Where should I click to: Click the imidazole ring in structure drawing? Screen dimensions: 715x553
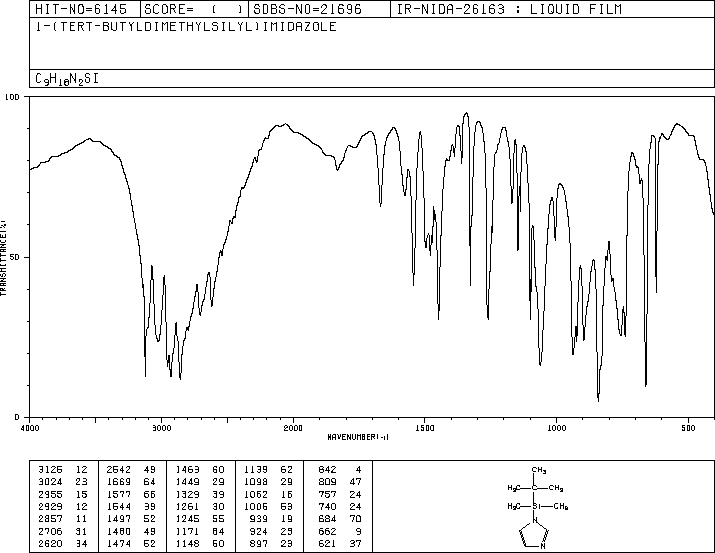coord(534,534)
